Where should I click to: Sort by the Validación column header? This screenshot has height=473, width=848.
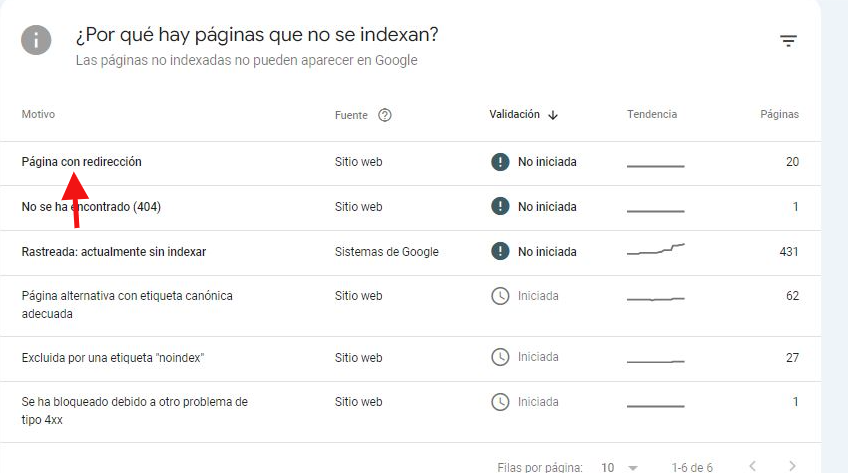pyautogui.click(x=514, y=115)
